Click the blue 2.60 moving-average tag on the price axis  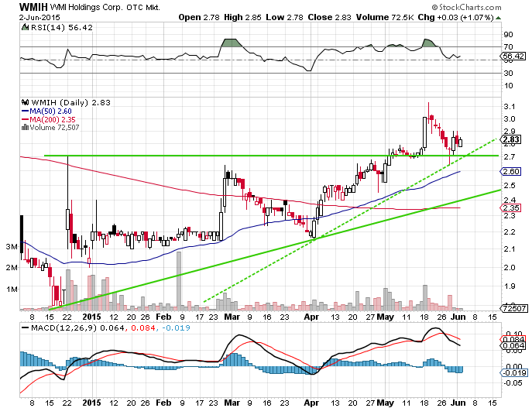[511, 172]
